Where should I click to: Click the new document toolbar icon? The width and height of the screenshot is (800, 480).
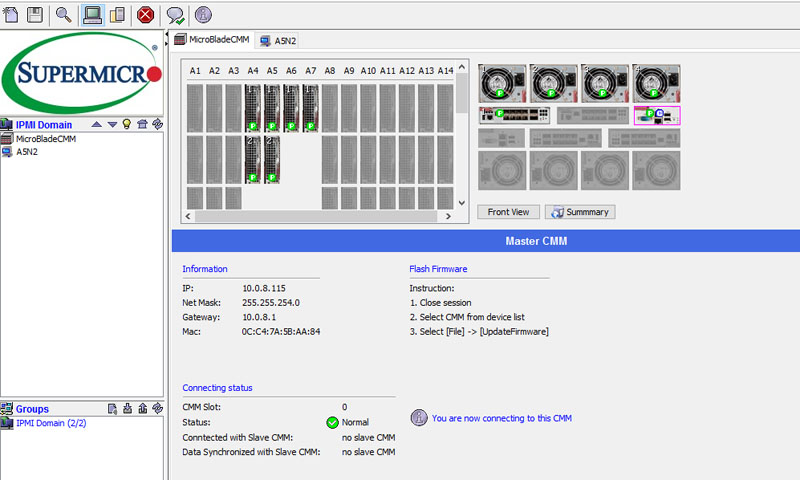pyautogui.click(x=12, y=14)
